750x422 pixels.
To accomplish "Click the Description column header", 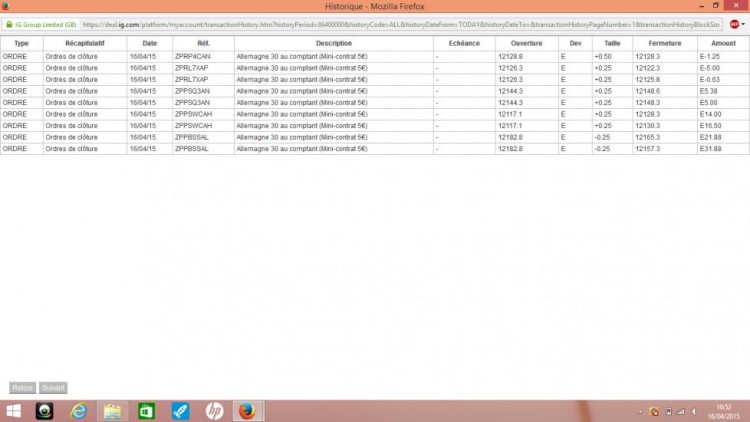I will pyautogui.click(x=333, y=43).
